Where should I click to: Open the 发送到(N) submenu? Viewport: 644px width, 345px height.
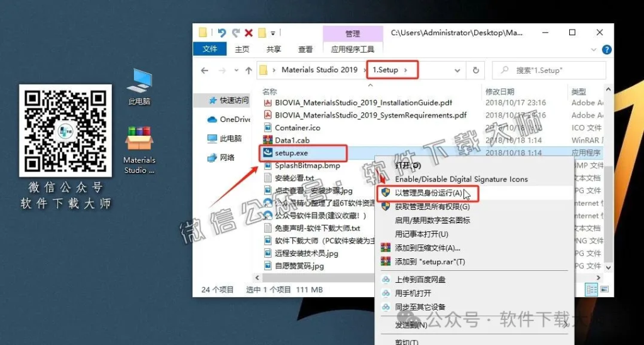(x=411, y=324)
